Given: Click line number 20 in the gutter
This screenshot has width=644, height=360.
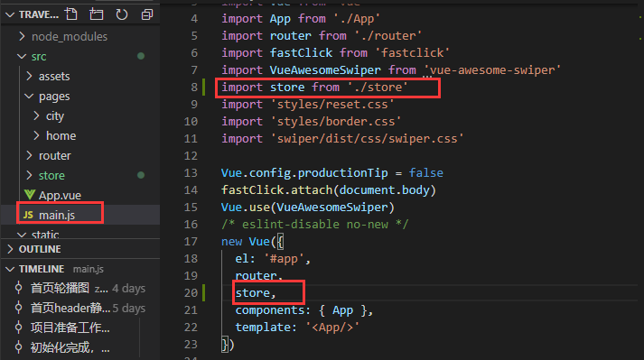Looking at the screenshot, I should click(x=191, y=292).
